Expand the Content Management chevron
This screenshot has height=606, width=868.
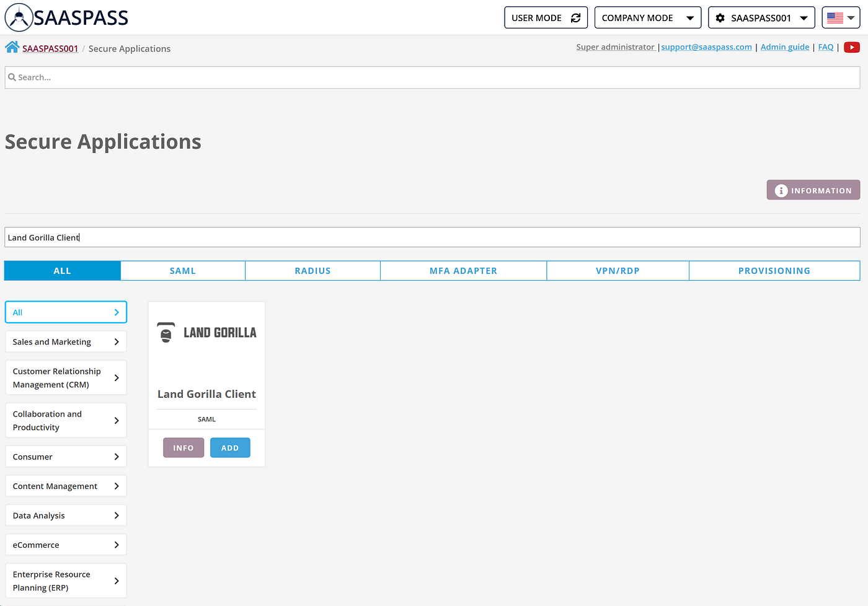[117, 486]
